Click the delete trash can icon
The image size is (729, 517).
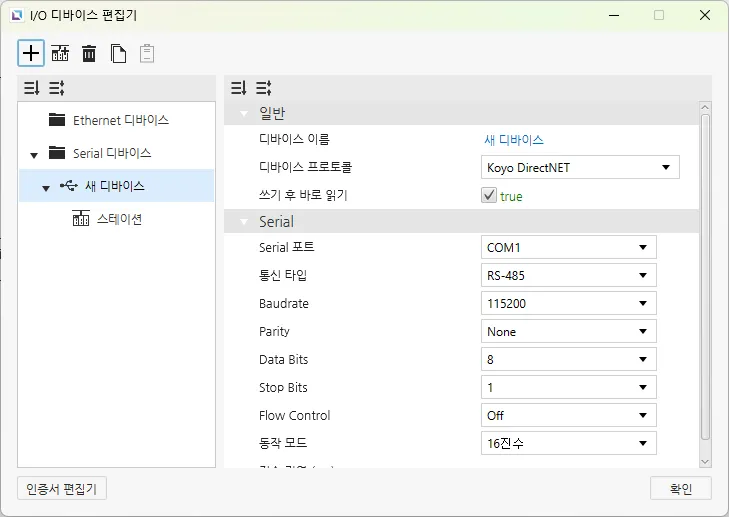coord(89,53)
